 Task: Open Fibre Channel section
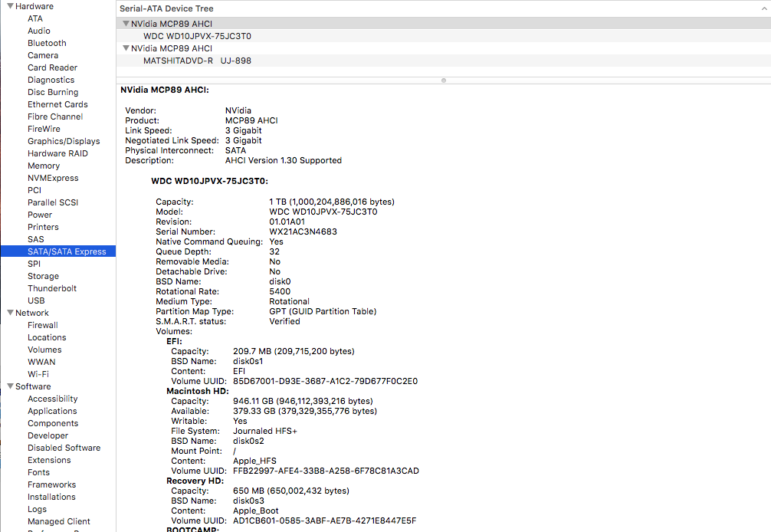point(55,117)
